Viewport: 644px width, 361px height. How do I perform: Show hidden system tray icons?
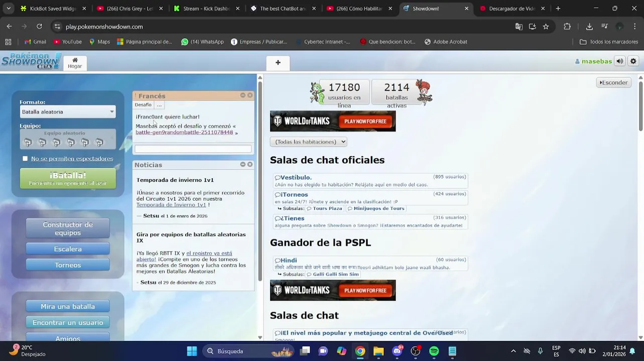click(513, 351)
